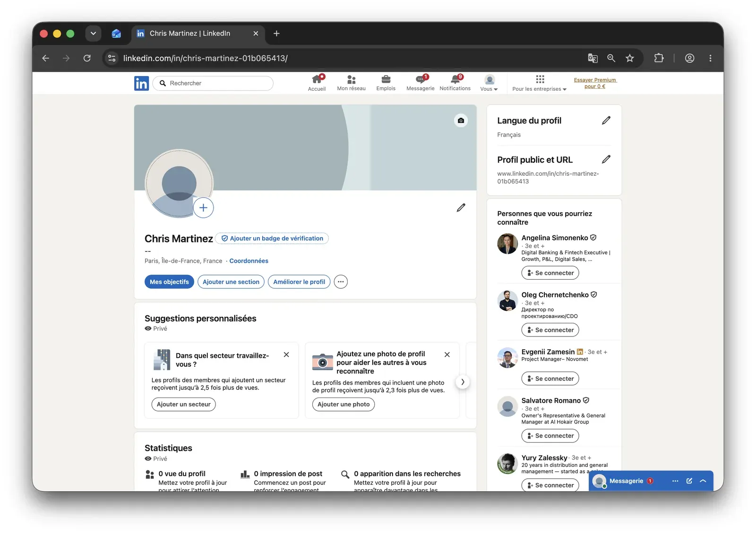
Task: Click Ajouter une section button
Action: pyautogui.click(x=231, y=282)
